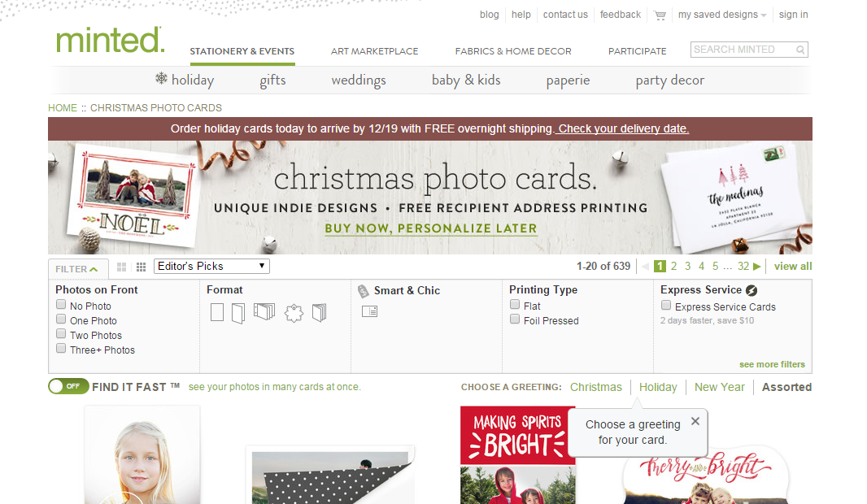Viewport: 867px width, 504px height.
Task: Select the Smart & Chic postcard icon
Action: [369, 311]
